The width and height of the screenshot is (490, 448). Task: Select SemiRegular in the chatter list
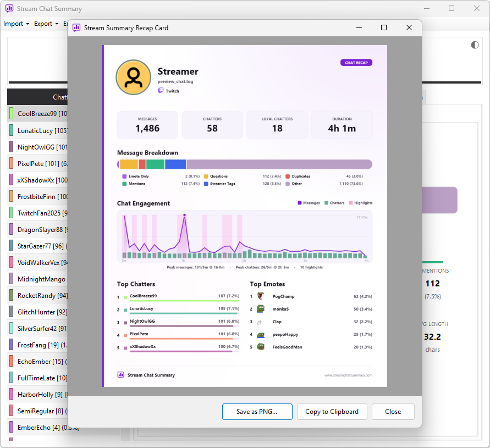tap(37, 411)
